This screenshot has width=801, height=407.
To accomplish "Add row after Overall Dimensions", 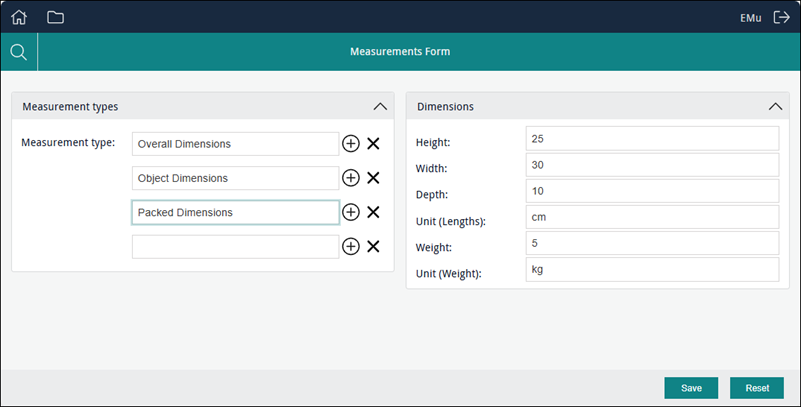I will pos(351,144).
